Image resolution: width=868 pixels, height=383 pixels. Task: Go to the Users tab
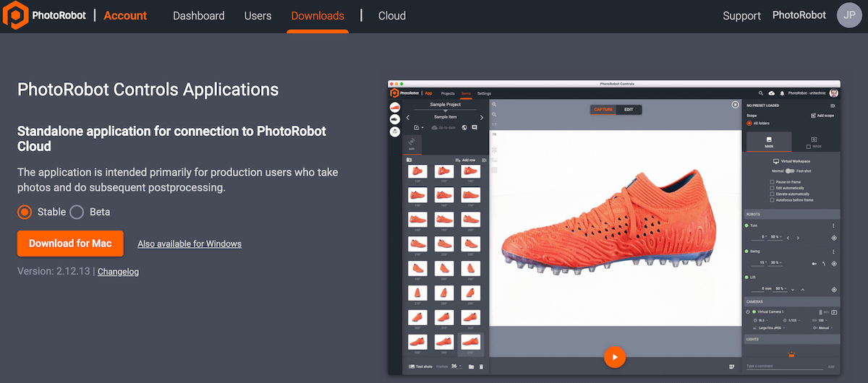(258, 15)
